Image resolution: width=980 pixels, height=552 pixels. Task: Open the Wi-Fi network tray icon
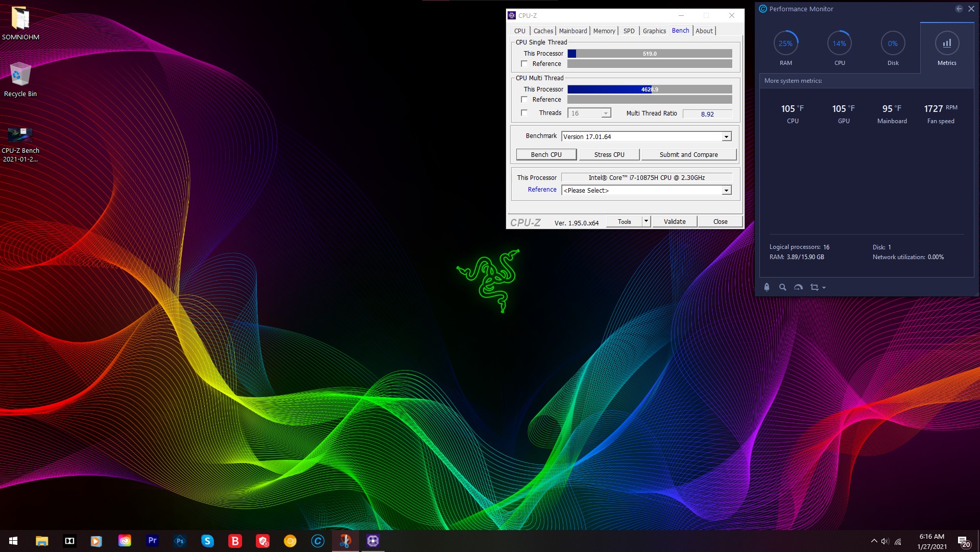(x=898, y=541)
